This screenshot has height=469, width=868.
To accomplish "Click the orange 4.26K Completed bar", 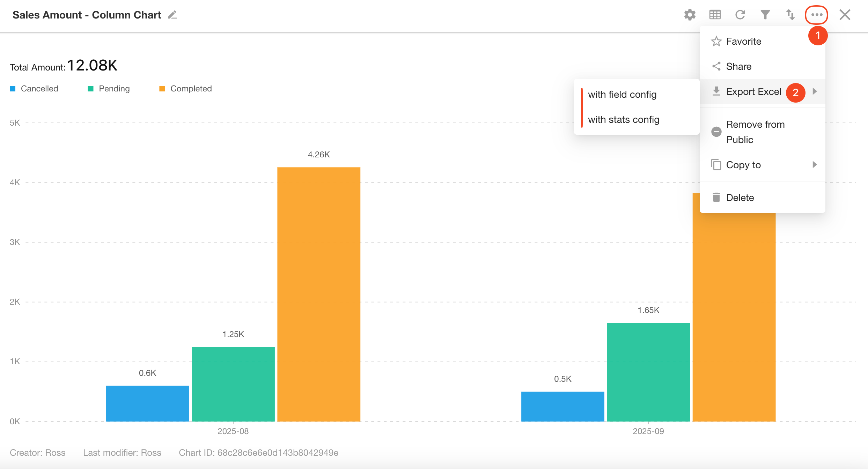I will 318,294.
